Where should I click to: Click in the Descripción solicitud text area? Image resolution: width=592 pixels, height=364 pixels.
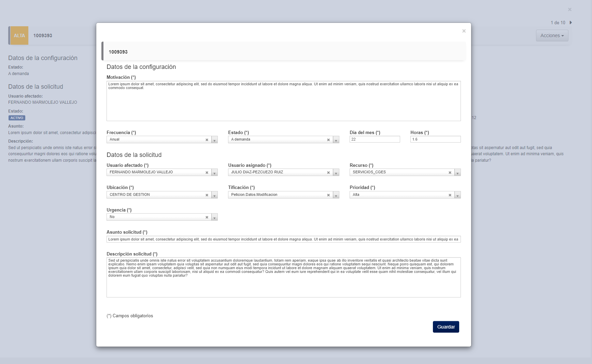tap(284, 277)
